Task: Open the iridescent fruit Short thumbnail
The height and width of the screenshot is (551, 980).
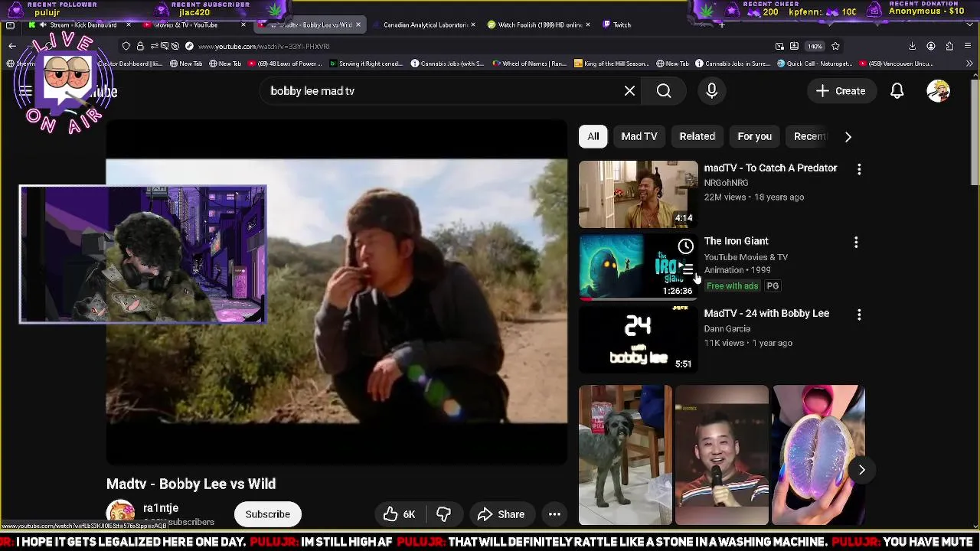Action: point(818,455)
